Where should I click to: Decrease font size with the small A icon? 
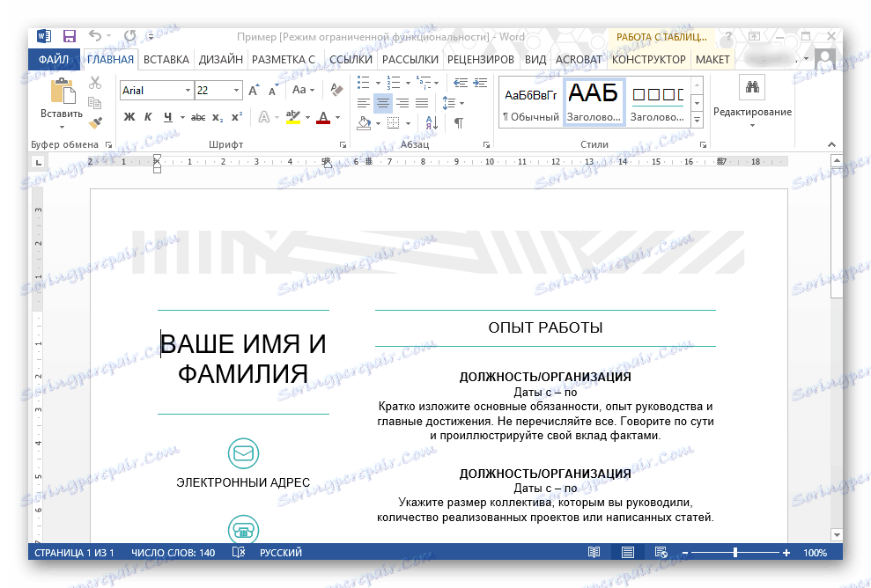click(x=273, y=91)
